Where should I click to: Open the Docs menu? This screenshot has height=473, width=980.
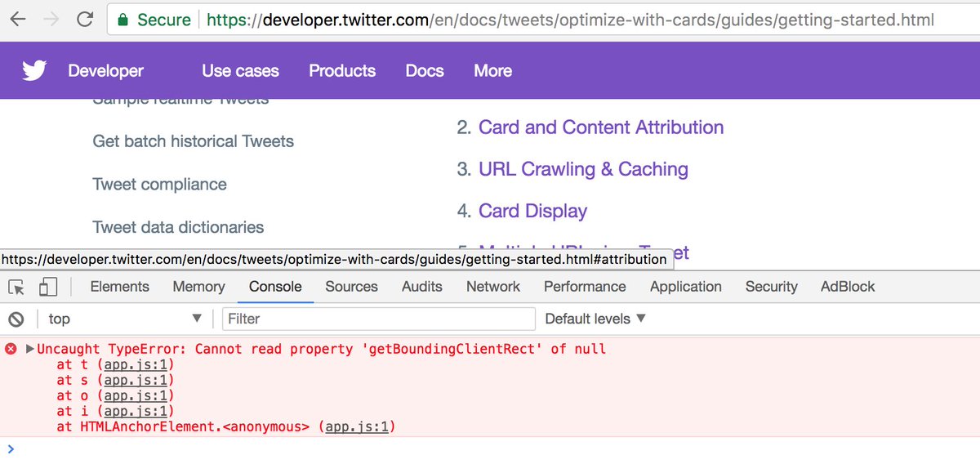tap(425, 71)
